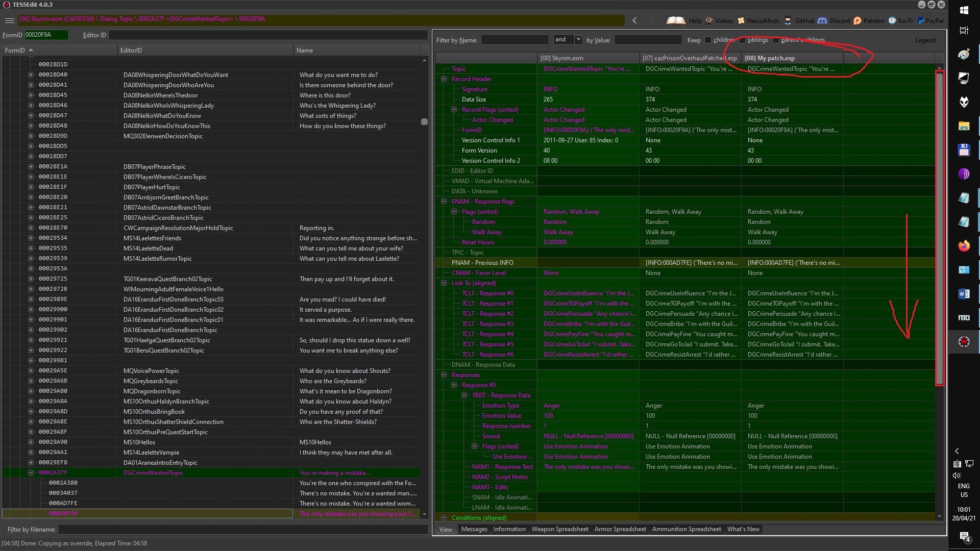Open the hamburger main menu
Viewport: 980px width, 551px height.
9,20
